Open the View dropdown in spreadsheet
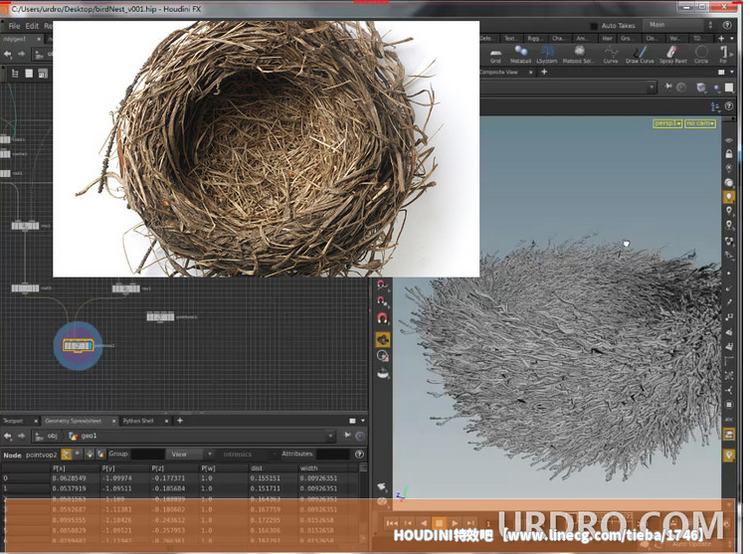The width and height of the screenshot is (750, 554). coord(189,454)
